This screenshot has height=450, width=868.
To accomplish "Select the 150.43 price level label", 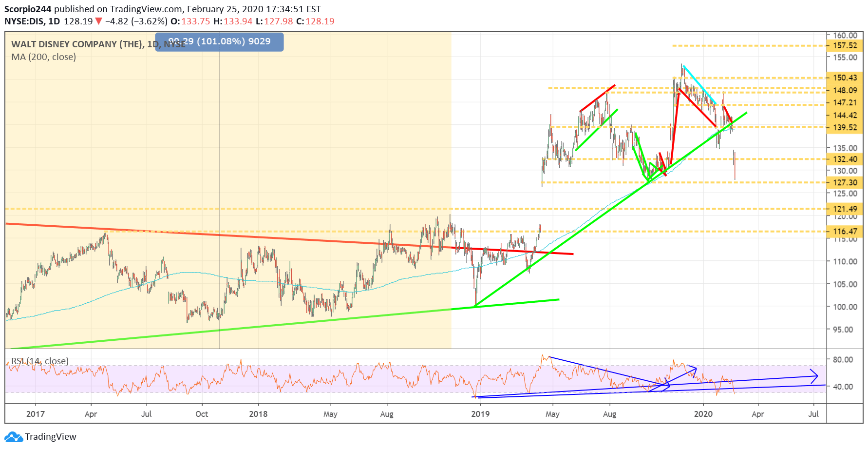I will (845, 78).
